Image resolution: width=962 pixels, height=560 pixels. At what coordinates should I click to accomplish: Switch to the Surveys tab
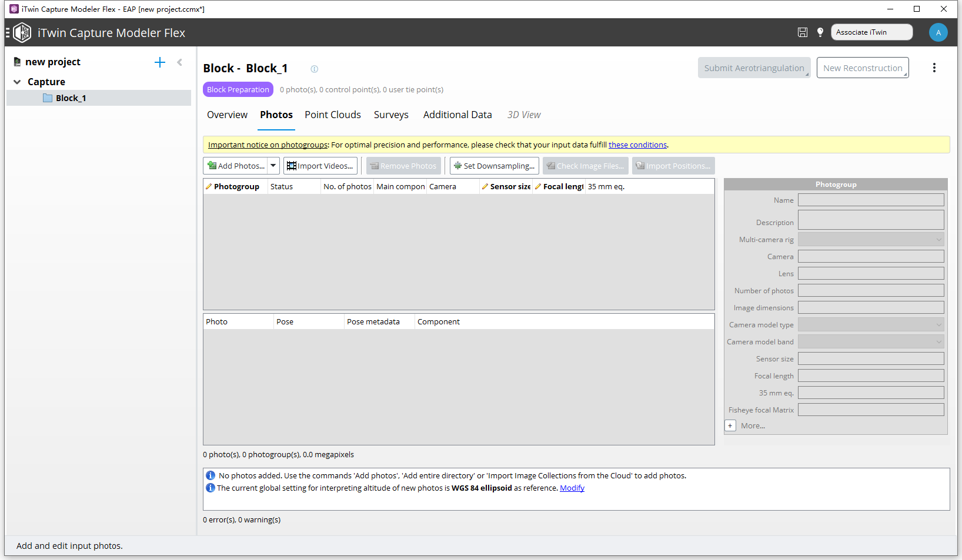(x=391, y=115)
